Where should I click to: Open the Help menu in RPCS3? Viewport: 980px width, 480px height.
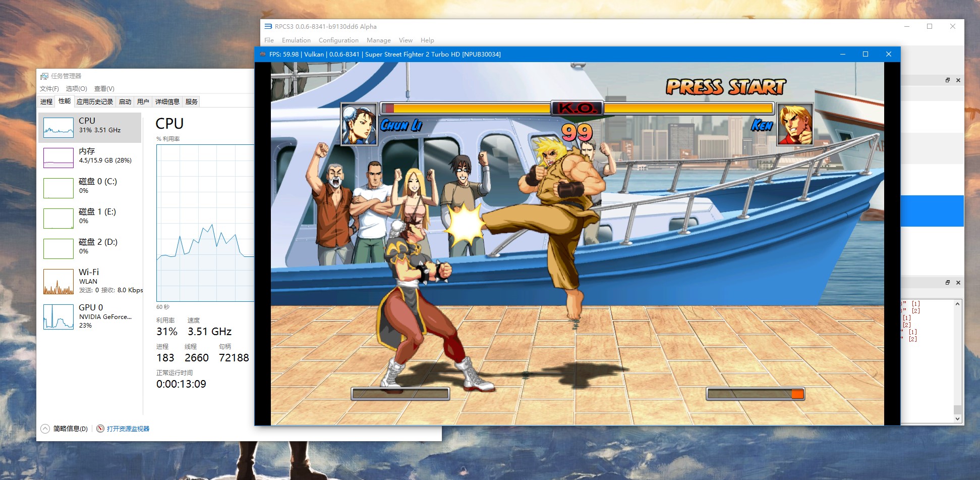point(427,40)
